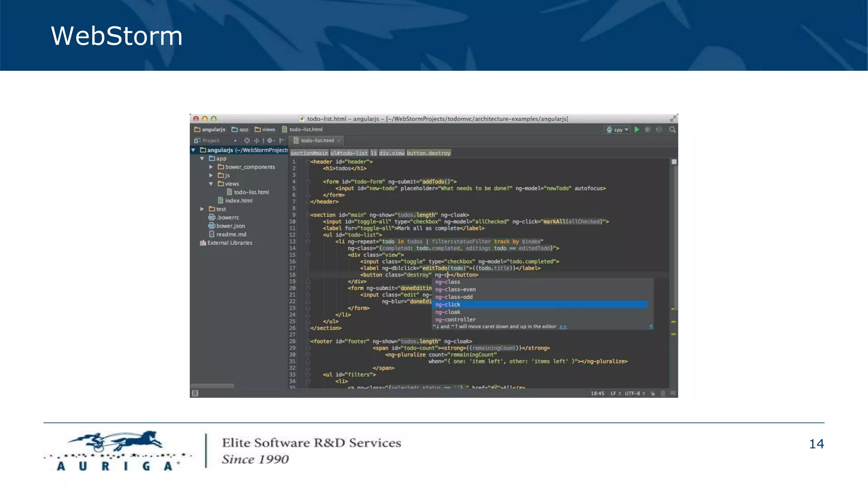Click the inspection status square above scrollbar
Image resolution: width=868 pixels, height=488 pixels.
click(674, 162)
